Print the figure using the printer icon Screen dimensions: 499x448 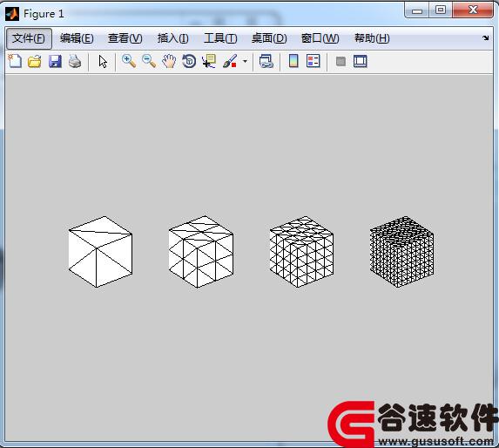[75, 61]
